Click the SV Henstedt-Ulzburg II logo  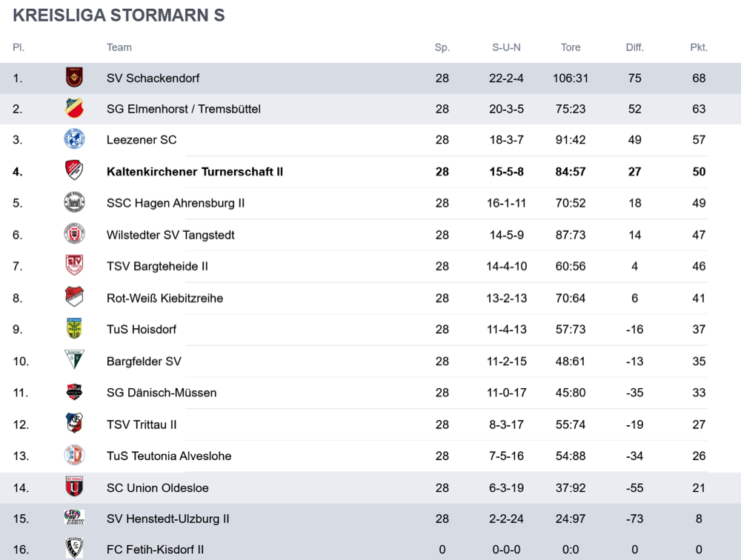[x=74, y=518]
